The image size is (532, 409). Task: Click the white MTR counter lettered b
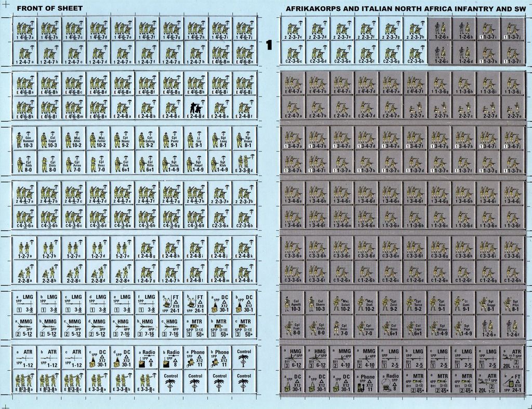coord(220,328)
